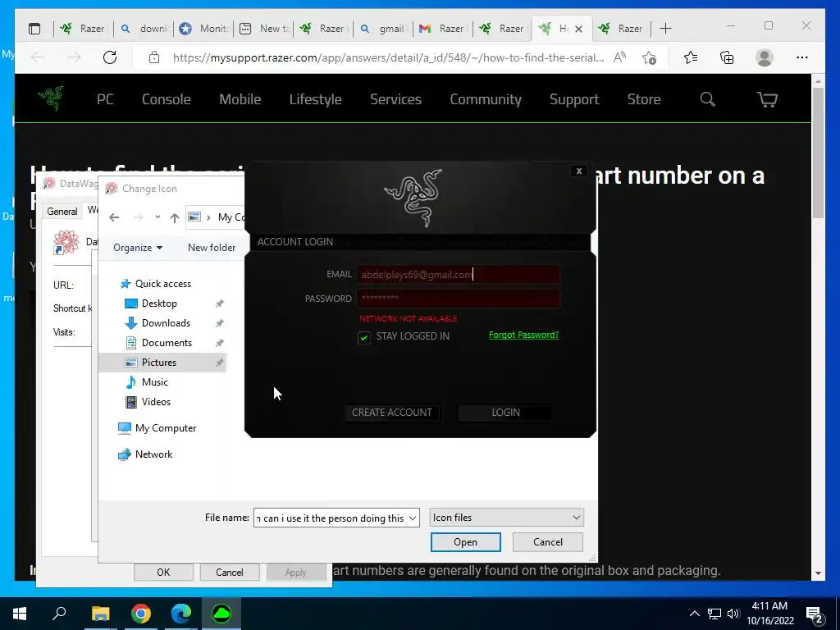Toggle the STAY LOGGED IN checkbox
The height and width of the screenshot is (630, 840).
tap(363, 337)
